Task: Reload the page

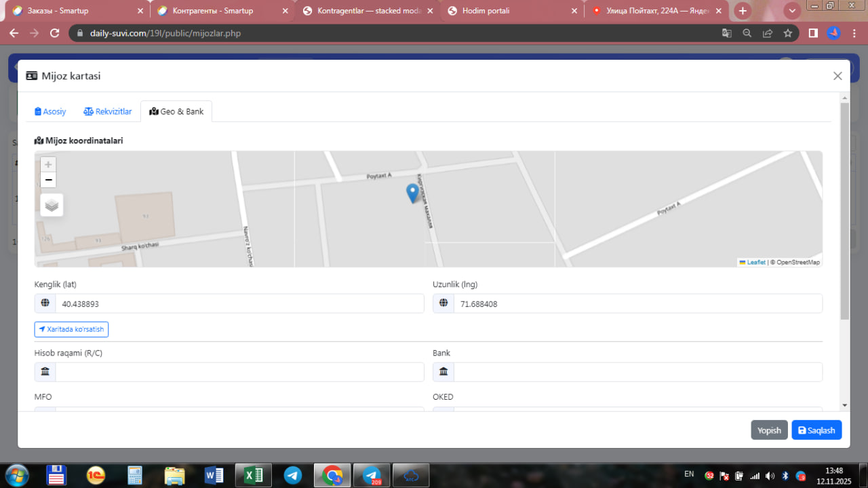Action: click(55, 33)
